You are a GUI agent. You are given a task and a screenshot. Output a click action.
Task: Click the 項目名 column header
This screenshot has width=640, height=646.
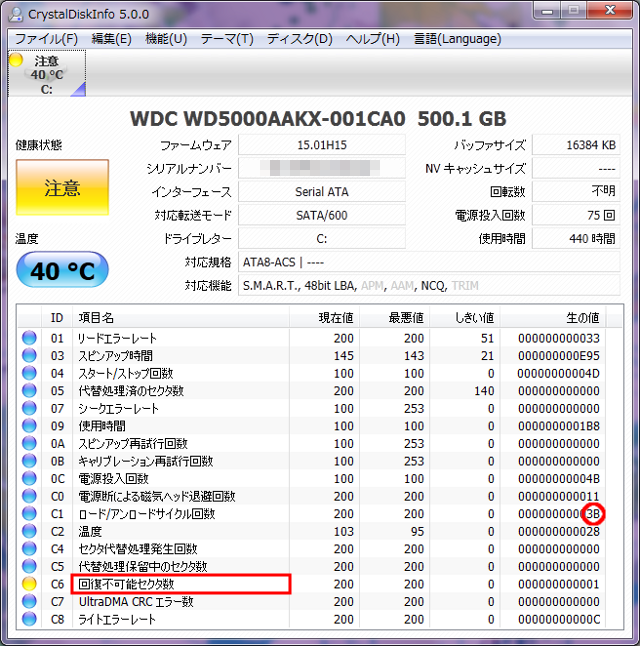pos(181,318)
